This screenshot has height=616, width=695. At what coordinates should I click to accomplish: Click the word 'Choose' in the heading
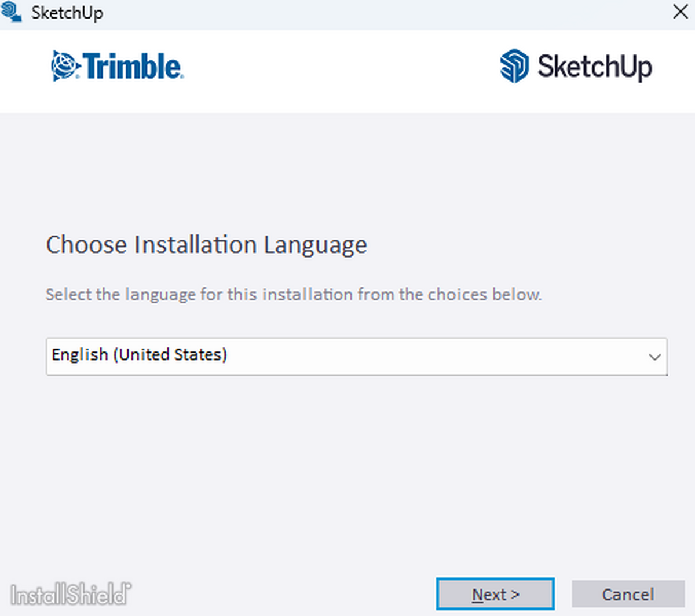pyautogui.click(x=86, y=245)
